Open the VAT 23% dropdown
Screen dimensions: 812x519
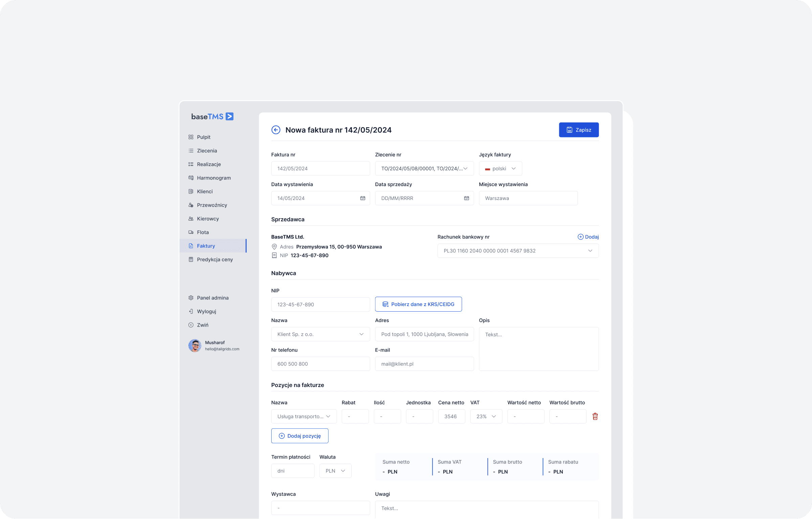tap(486, 416)
